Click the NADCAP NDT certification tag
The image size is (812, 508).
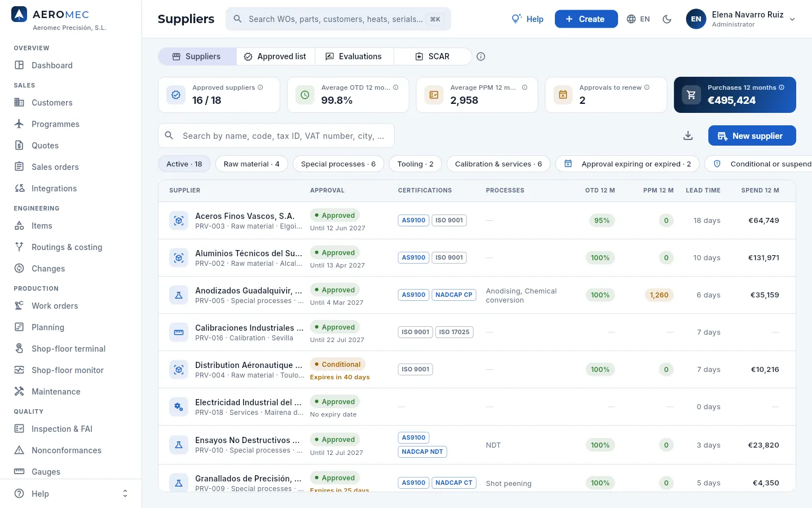(422, 452)
